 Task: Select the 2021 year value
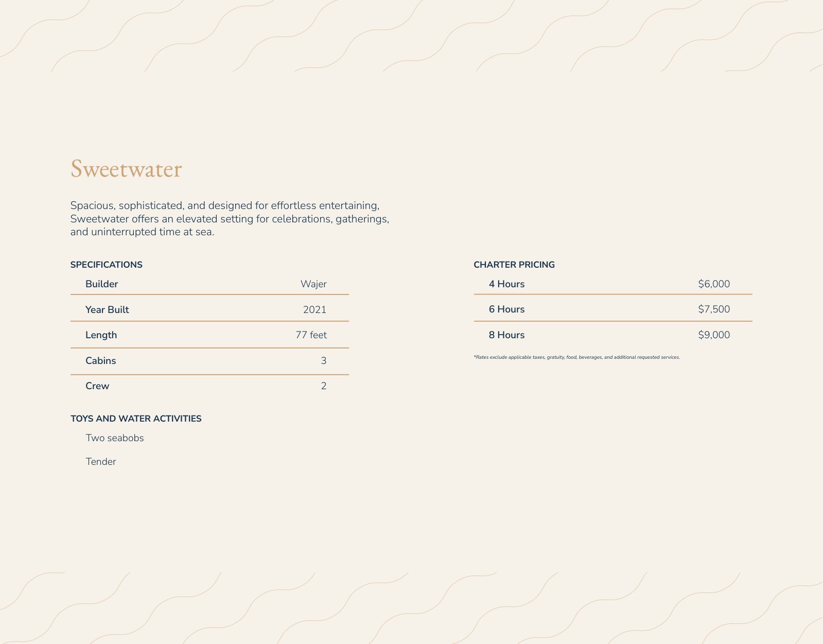coord(314,310)
